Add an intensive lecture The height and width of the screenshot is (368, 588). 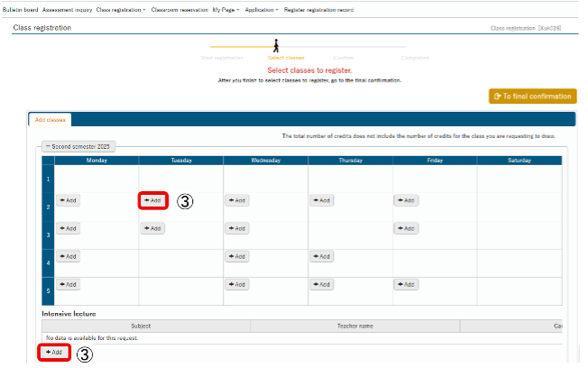click(54, 352)
